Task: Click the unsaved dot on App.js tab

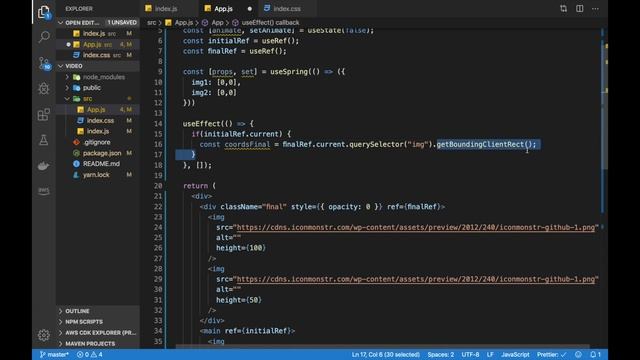Action: [x=250, y=9]
